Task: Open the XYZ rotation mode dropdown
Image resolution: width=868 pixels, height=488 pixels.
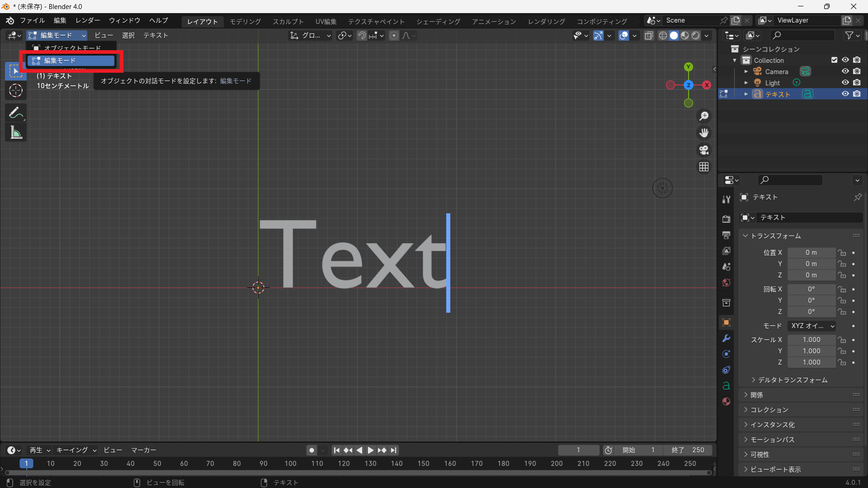Action: click(x=812, y=326)
